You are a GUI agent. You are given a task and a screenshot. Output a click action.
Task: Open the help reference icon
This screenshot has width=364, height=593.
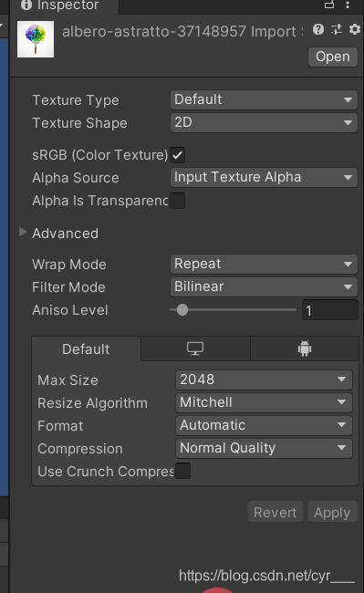(318, 29)
